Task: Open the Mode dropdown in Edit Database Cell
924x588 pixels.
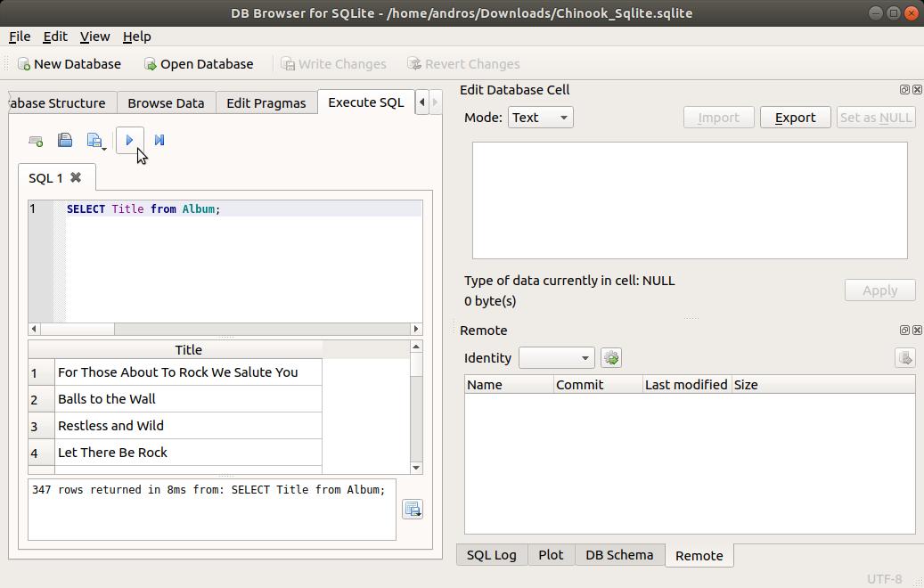Action: [x=540, y=117]
